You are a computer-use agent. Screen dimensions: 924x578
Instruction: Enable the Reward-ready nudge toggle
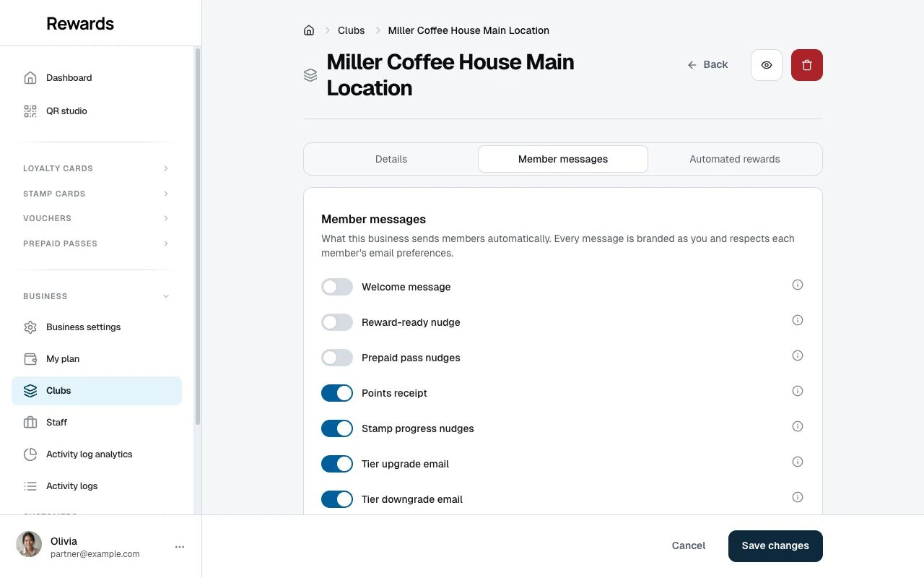coord(337,322)
